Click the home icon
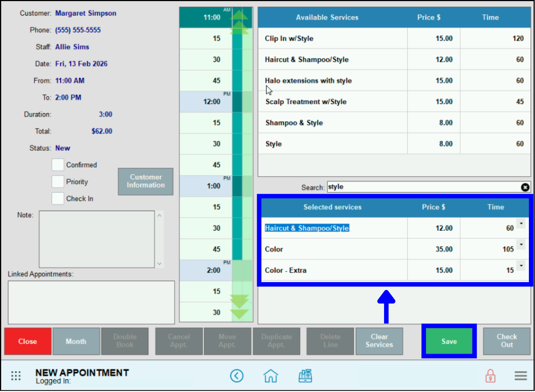This screenshot has width=535, height=392. click(271, 376)
